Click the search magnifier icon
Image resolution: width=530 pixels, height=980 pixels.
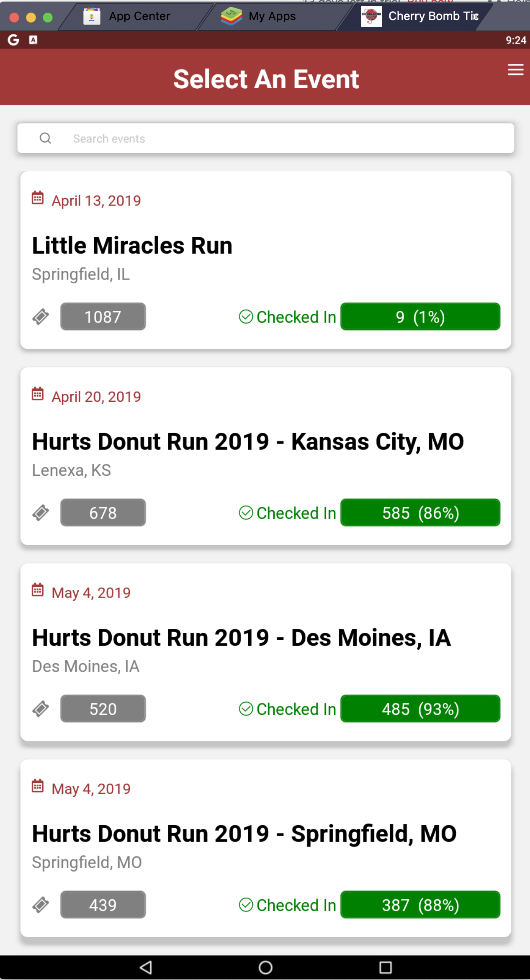point(45,138)
